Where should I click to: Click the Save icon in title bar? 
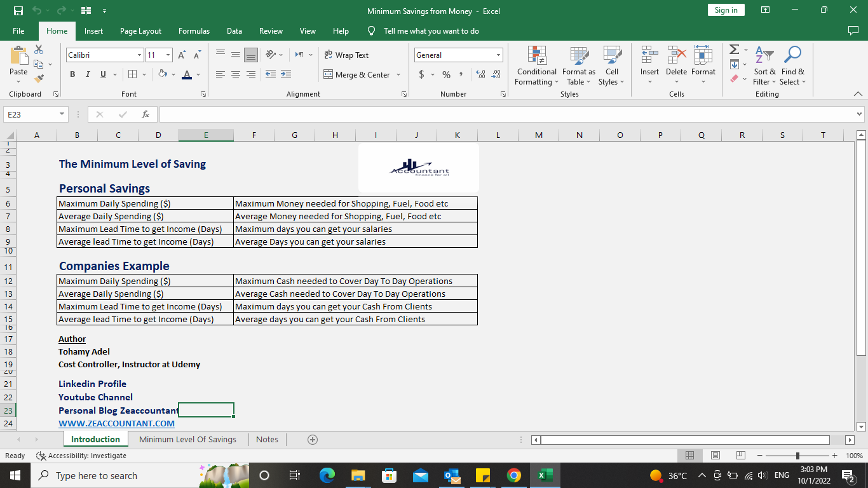pos(18,10)
